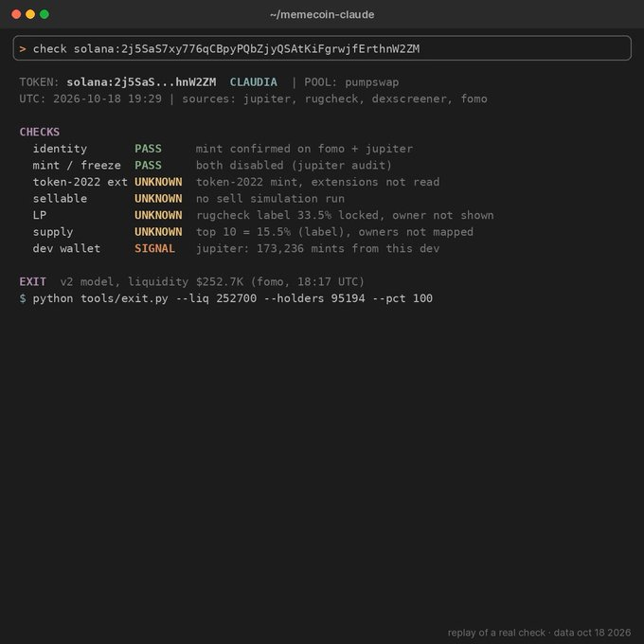Click the orange prompt arrow in input
Image resolution: width=644 pixels, height=644 pixels.
click(x=23, y=49)
